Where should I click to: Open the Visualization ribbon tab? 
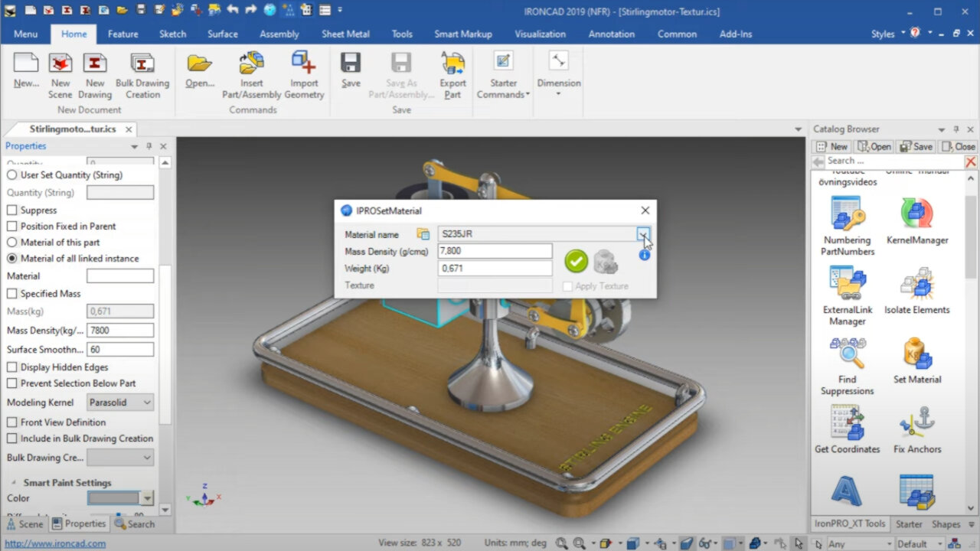tap(540, 34)
